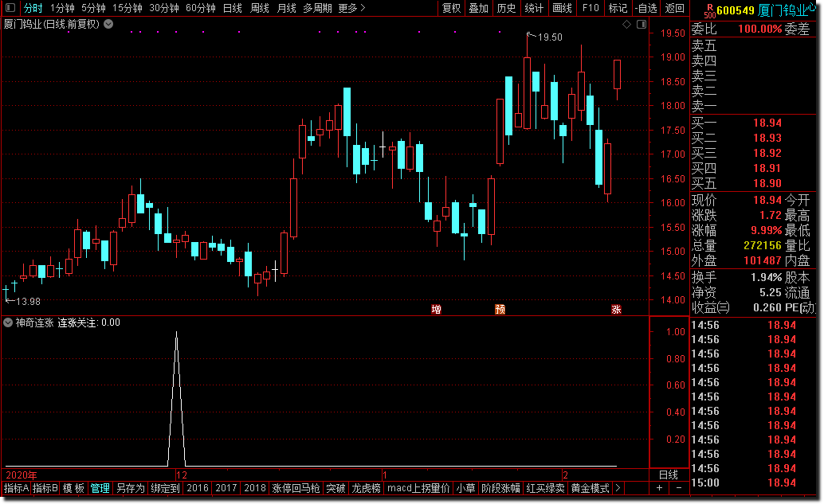Select the 指标A tab
The height and width of the screenshot is (504, 824).
16,488
